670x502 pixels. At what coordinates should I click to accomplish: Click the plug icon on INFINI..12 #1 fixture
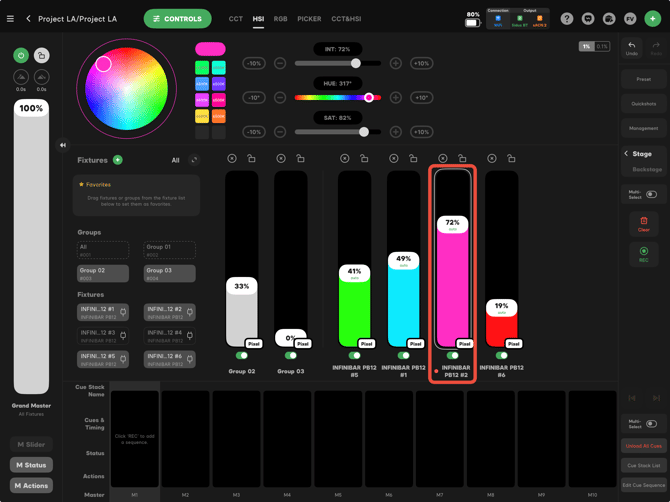[x=123, y=312]
